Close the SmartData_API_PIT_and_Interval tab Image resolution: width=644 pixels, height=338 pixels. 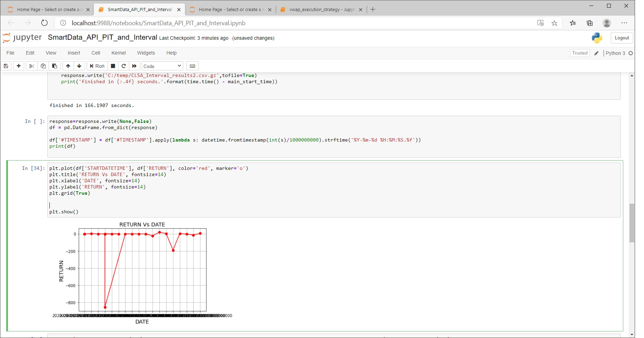point(179,10)
